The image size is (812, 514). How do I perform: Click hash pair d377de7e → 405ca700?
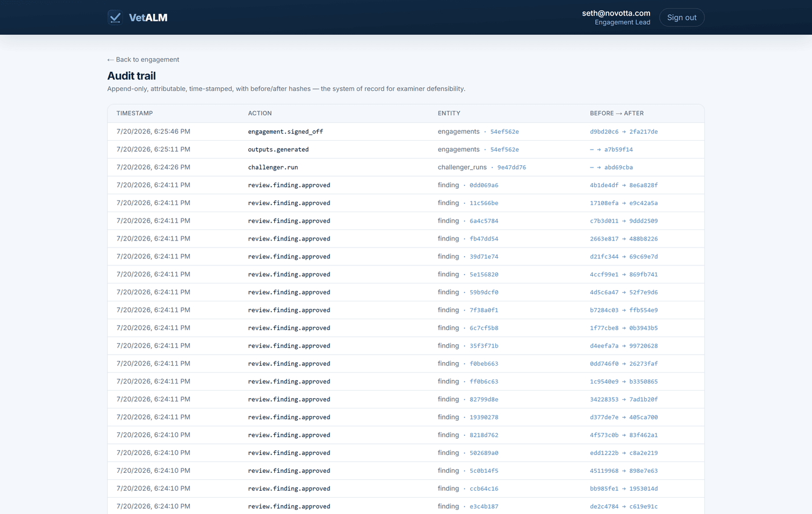[x=623, y=417]
